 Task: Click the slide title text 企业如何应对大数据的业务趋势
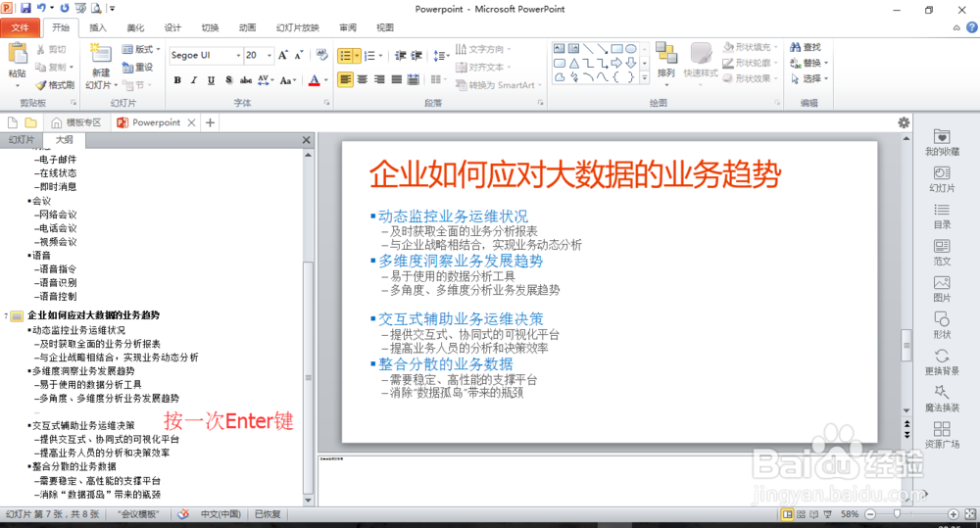pos(575,174)
